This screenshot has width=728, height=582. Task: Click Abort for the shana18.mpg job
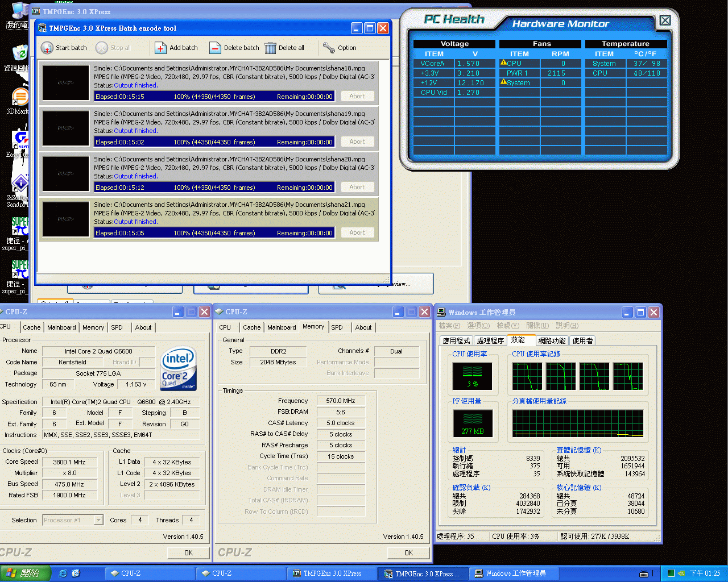(357, 96)
